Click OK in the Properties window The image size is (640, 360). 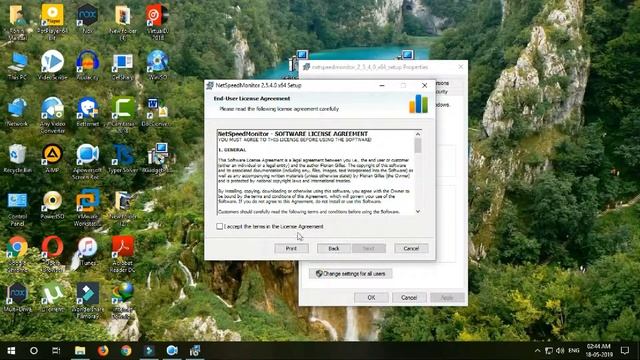[x=371, y=298]
